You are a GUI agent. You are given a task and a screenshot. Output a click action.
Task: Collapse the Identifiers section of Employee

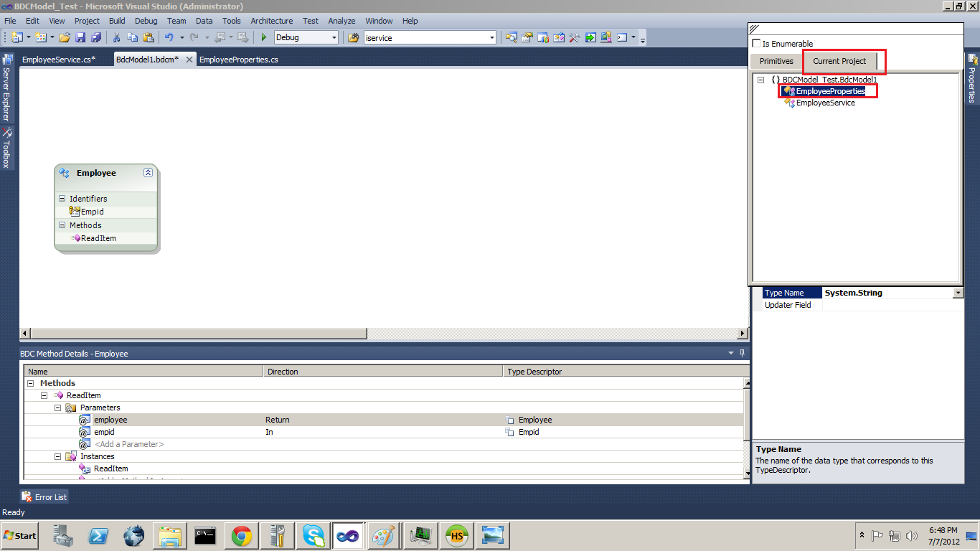[x=62, y=199]
